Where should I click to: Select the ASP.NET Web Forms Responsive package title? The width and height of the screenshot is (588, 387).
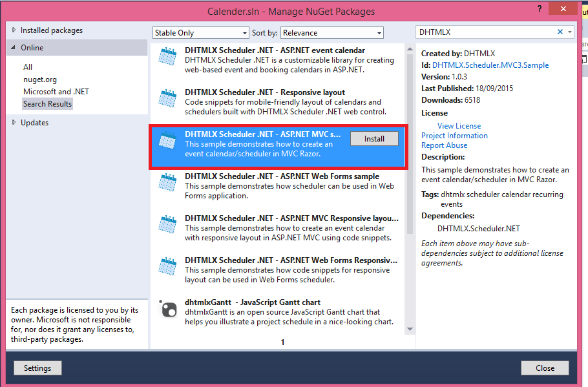coord(291,260)
